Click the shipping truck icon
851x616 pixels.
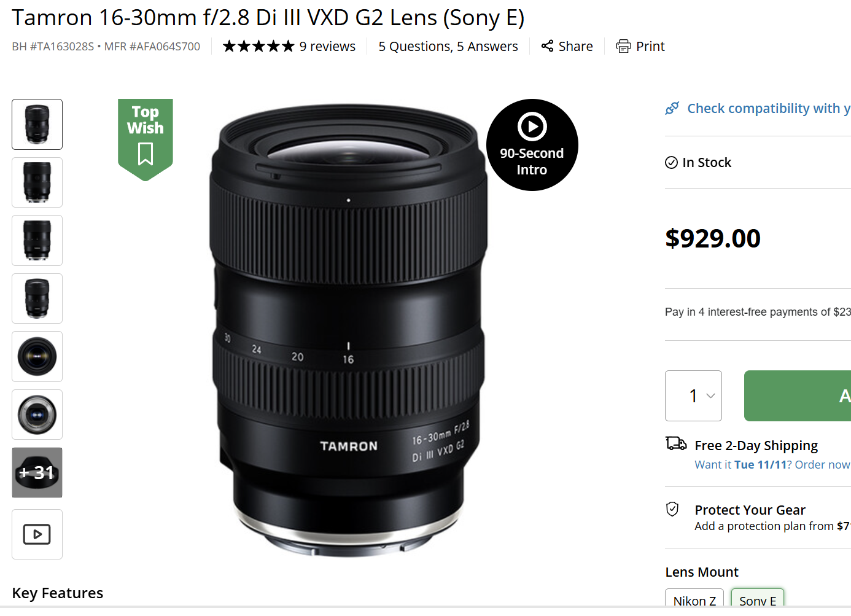tap(676, 443)
